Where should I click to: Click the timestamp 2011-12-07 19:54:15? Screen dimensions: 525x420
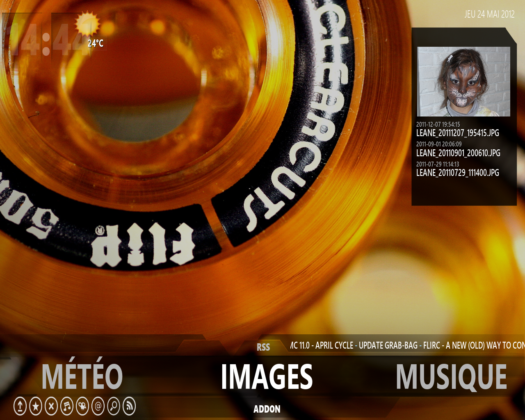click(x=438, y=124)
